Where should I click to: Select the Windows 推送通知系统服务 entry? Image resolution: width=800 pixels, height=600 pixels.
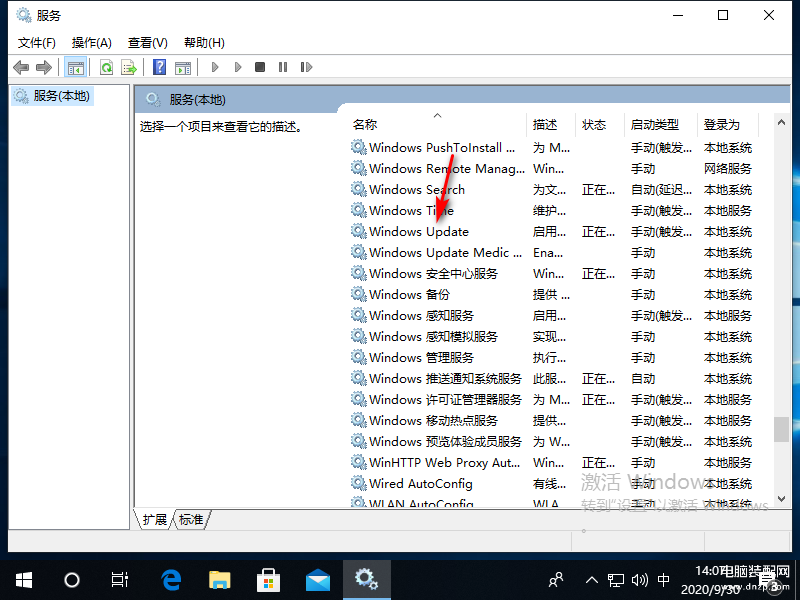(554, 379)
